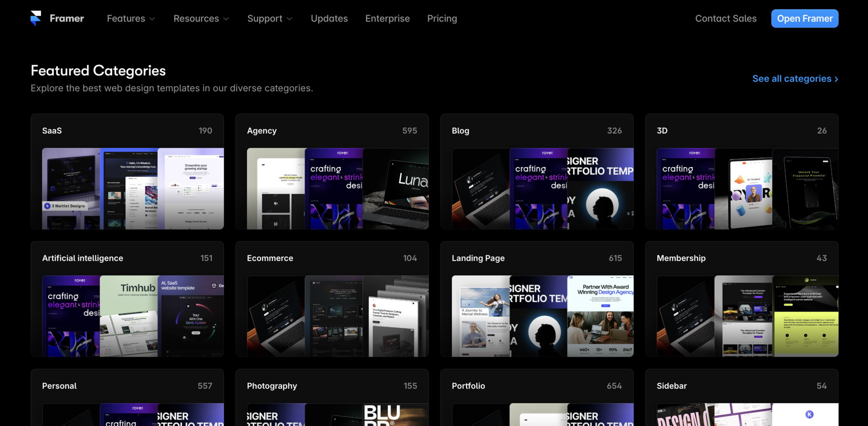Click the See all categories link
This screenshot has width=868, height=426.
pyautogui.click(x=791, y=79)
